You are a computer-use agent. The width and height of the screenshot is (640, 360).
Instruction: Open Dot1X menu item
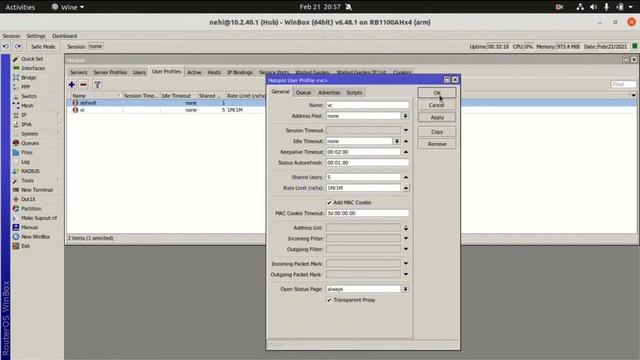coord(28,199)
